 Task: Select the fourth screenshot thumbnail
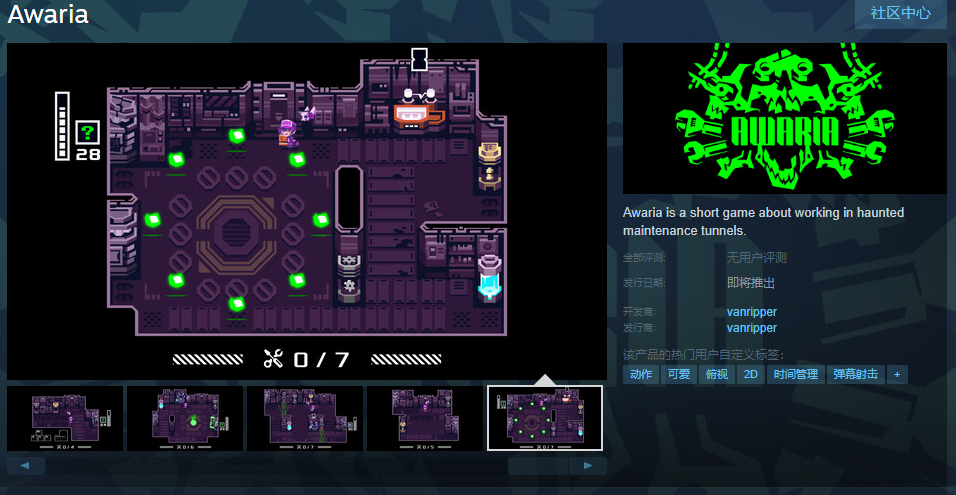click(425, 418)
